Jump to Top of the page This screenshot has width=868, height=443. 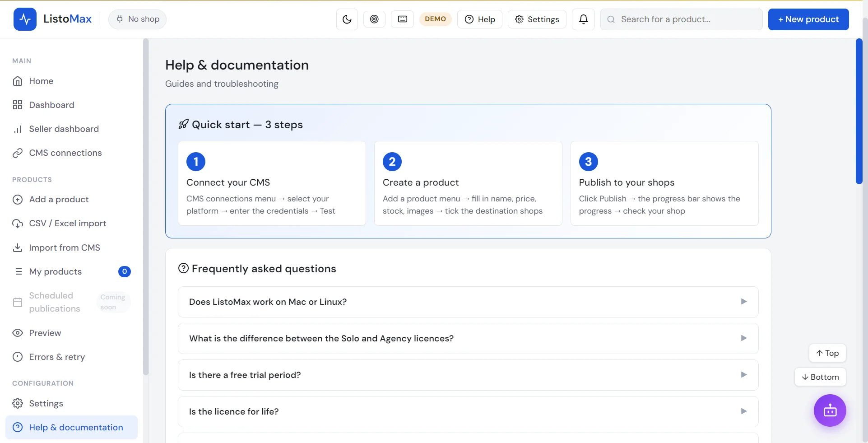click(827, 353)
